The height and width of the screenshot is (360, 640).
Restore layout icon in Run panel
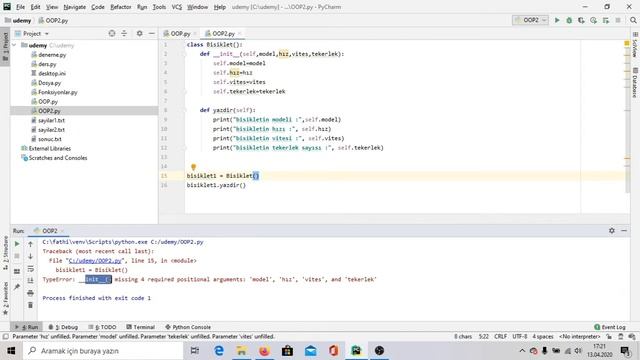[x=17, y=271]
